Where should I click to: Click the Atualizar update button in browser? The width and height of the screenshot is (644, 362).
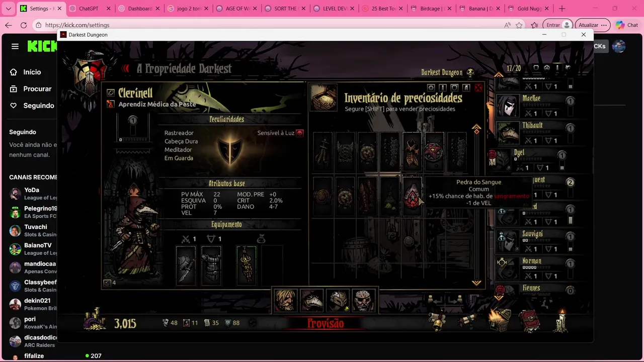tap(593, 25)
